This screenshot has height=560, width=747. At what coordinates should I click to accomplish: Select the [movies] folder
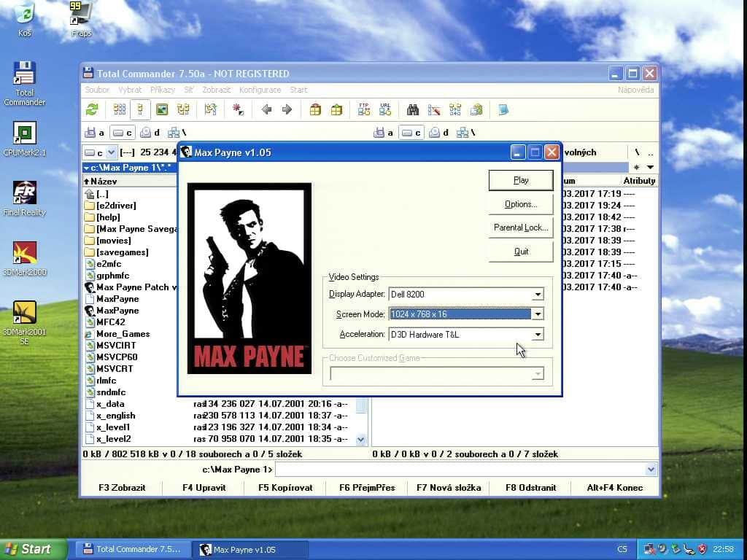click(108, 241)
